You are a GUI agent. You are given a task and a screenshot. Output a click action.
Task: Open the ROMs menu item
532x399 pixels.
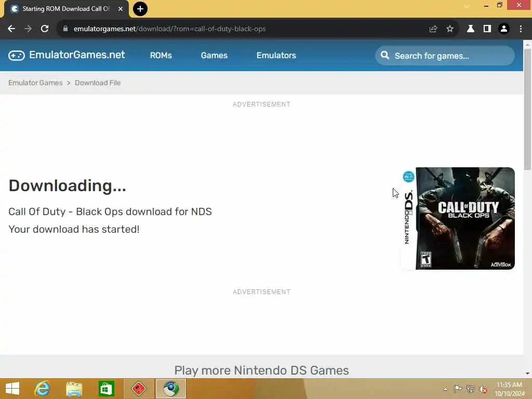161,55
